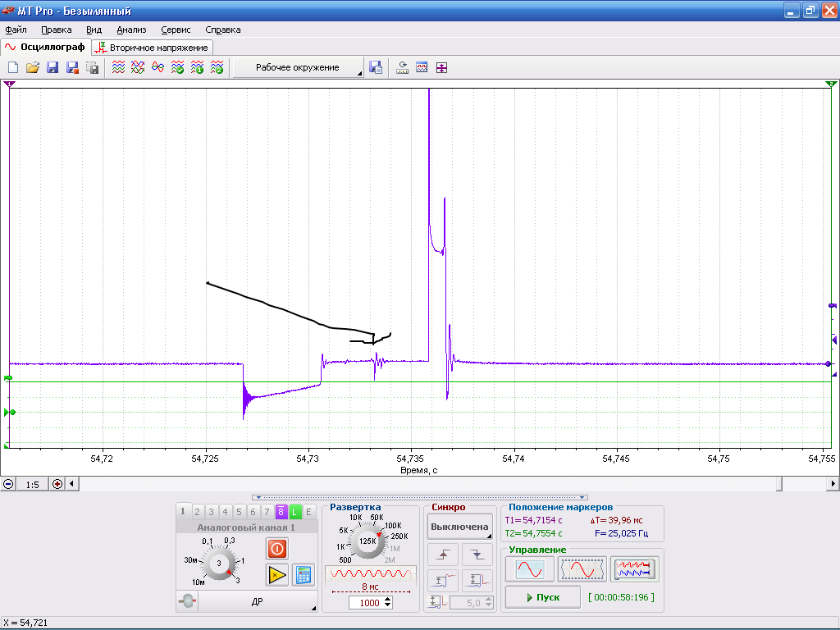Click the zoom-in plus button next to 1:5
840x630 pixels.
[x=57, y=484]
